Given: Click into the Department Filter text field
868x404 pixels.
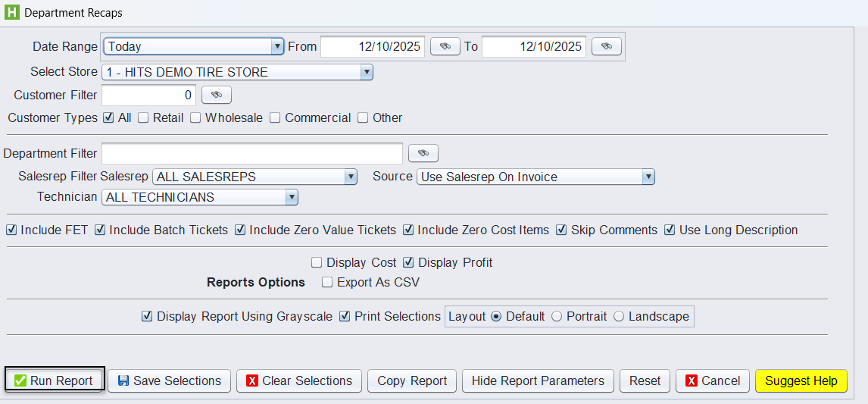Looking at the screenshot, I should click(x=251, y=153).
